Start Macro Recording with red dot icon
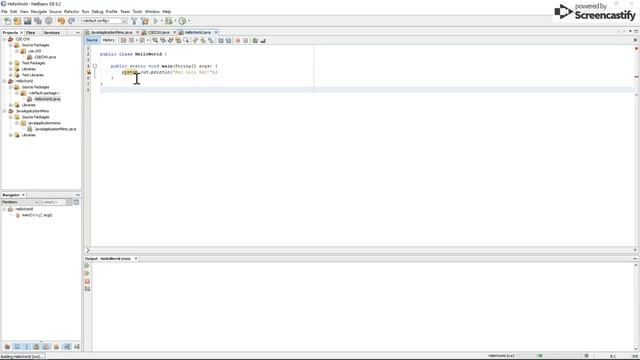The height and width of the screenshot is (360, 640). tap(238, 40)
